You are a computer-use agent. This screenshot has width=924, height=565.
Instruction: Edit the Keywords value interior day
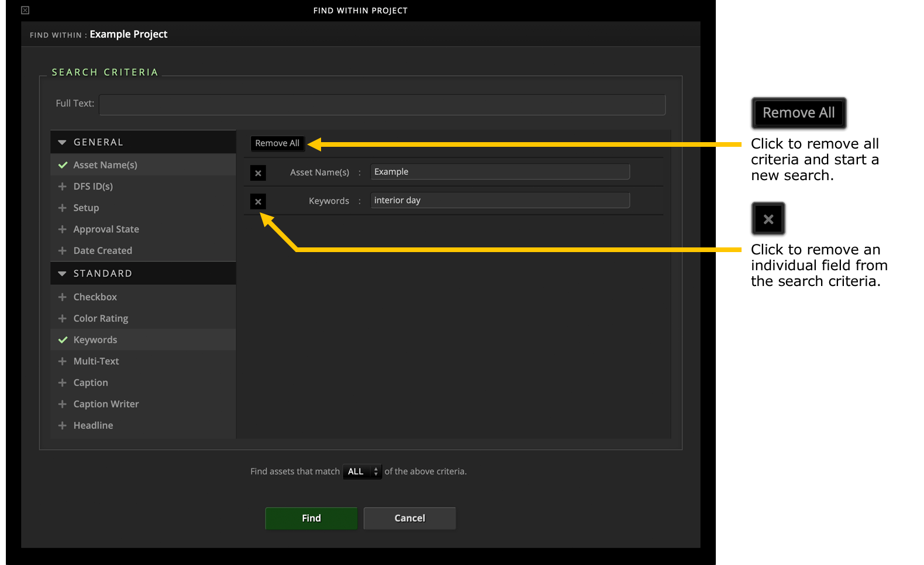coord(500,201)
